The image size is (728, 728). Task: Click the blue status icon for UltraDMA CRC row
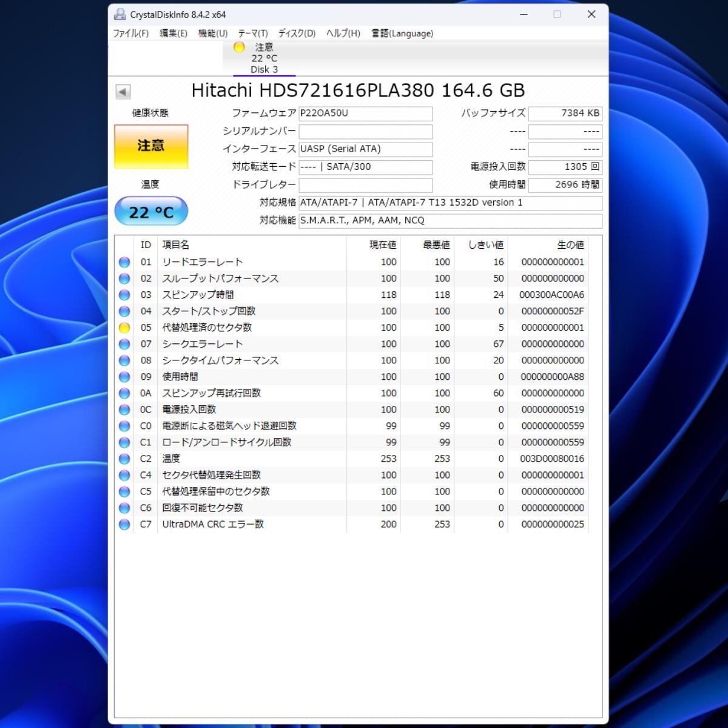point(124,524)
